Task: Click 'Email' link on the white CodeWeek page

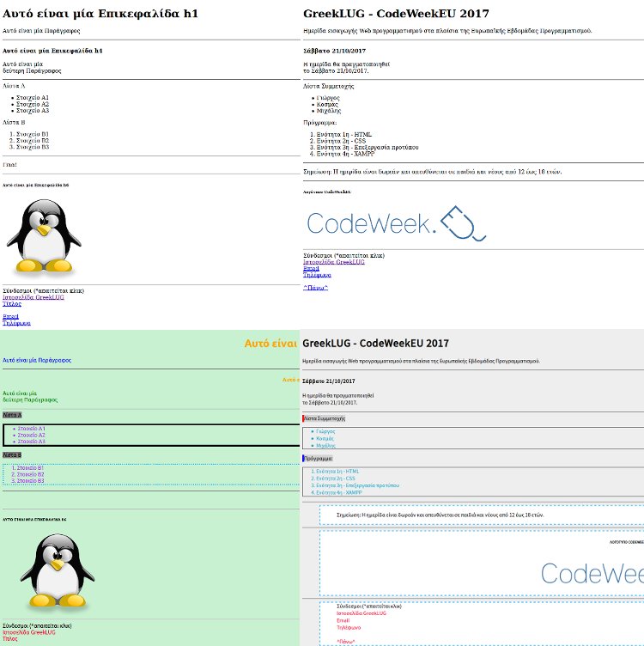Action: coord(312,268)
